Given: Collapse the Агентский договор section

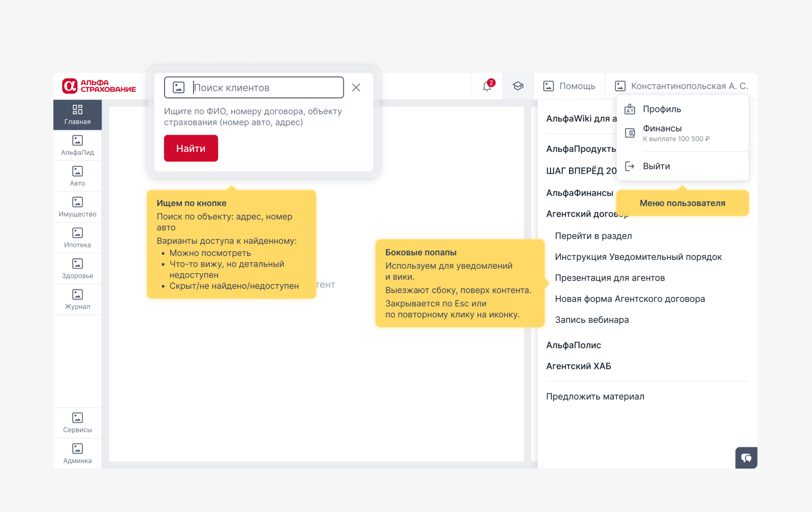Looking at the screenshot, I should tap(587, 214).
